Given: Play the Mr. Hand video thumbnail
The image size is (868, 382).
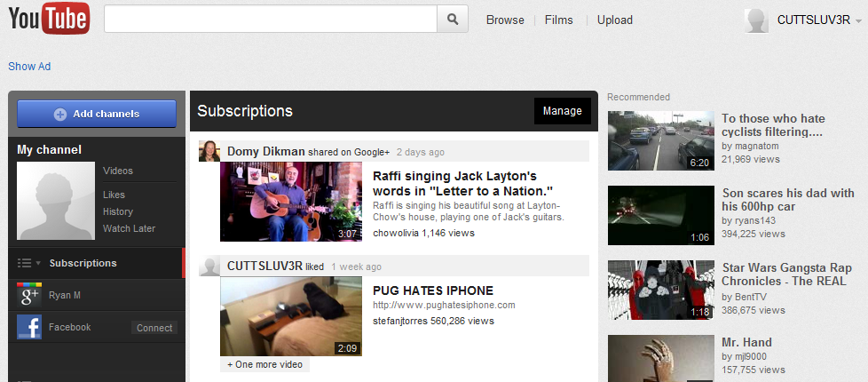Looking at the screenshot, I should 661,358.
